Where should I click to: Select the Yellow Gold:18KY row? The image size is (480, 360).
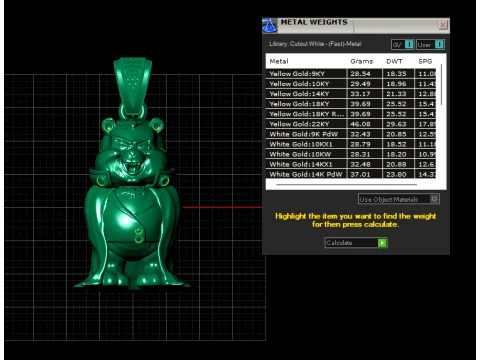pos(351,104)
